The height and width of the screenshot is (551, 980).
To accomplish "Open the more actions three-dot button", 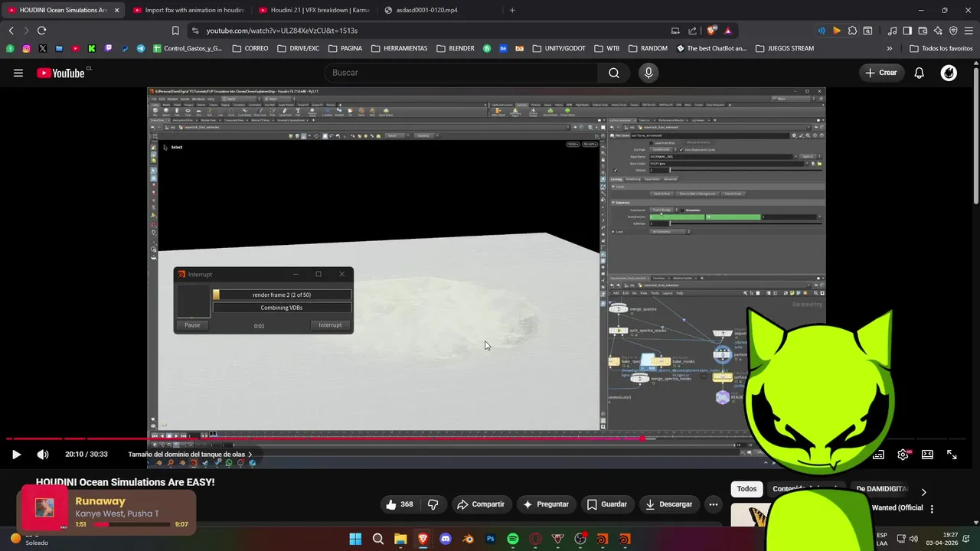I will tap(713, 504).
